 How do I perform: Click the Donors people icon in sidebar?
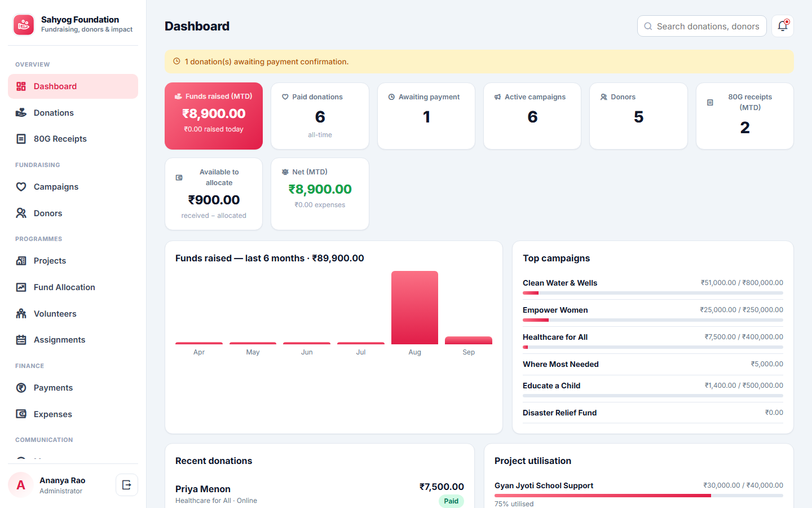21,213
